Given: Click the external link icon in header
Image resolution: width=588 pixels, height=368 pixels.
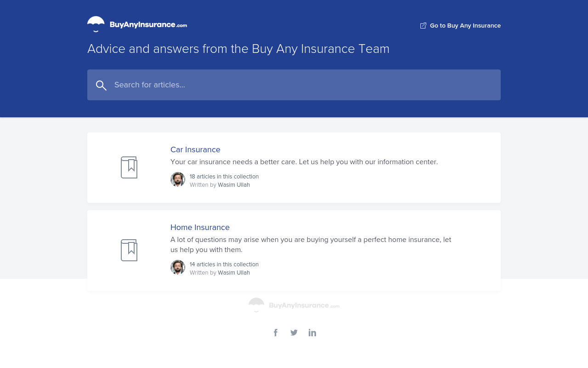Looking at the screenshot, I should tap(423, 26).
